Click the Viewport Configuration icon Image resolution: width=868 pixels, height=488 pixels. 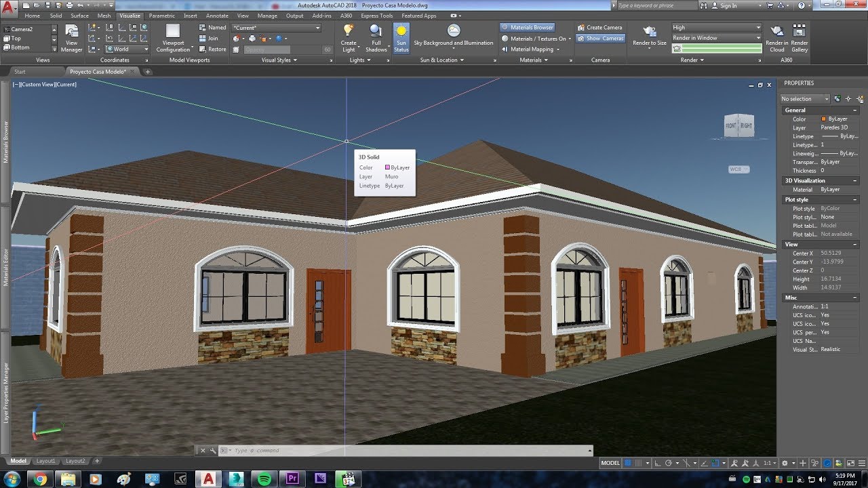coord(173,37)
